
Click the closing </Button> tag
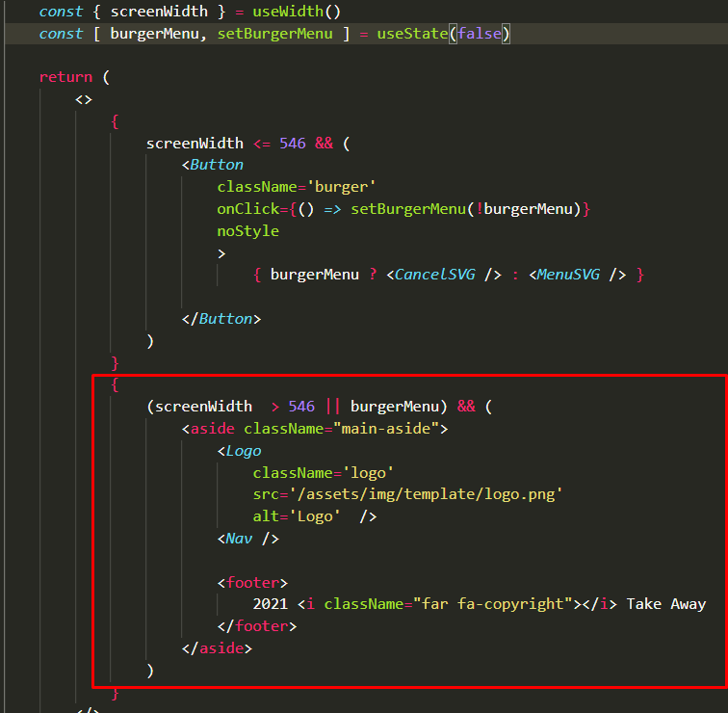pyautogui.click(x=221, y=319)
